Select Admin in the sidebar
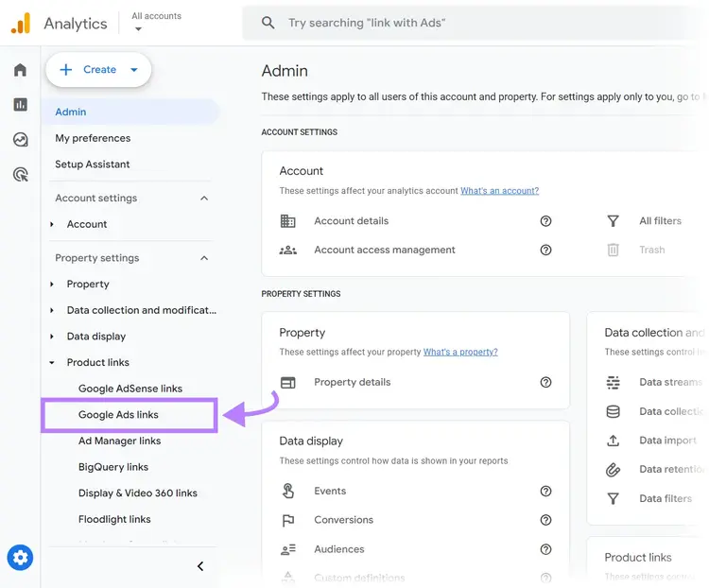 tap(130, 112)
